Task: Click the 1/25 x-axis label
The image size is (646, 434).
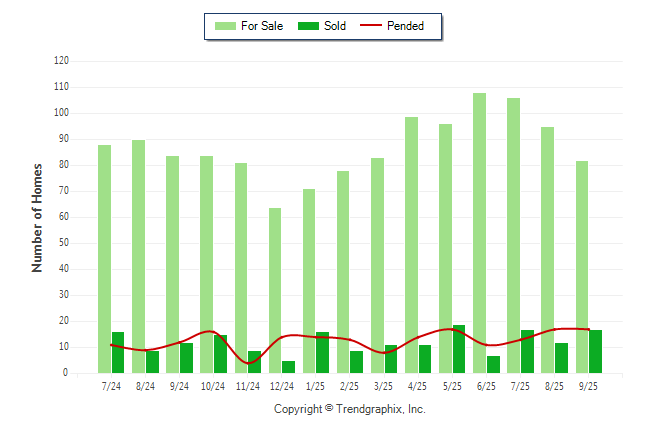Action: tap(315, 385)
